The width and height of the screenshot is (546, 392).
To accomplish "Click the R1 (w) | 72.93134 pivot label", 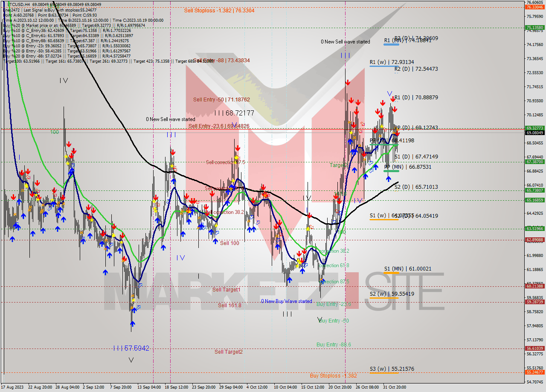I will [392, 62].
